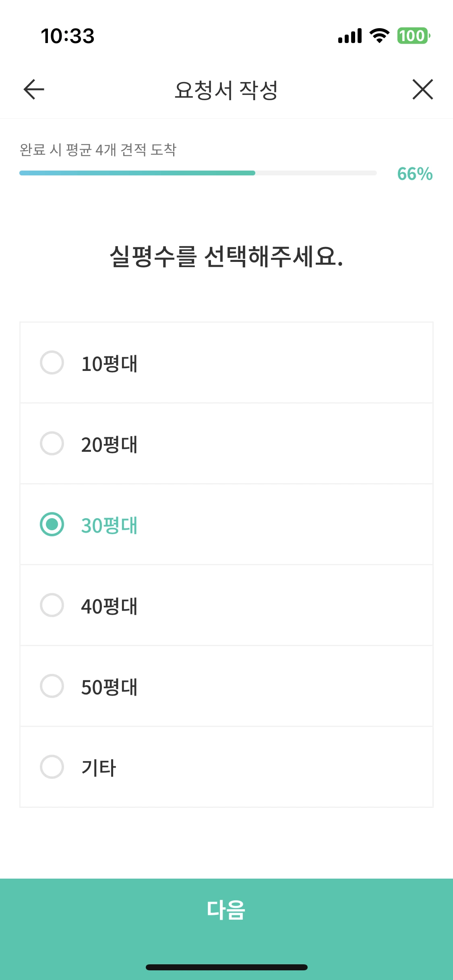
Task: Tap the 66% progress label
Action: [415, 174]
